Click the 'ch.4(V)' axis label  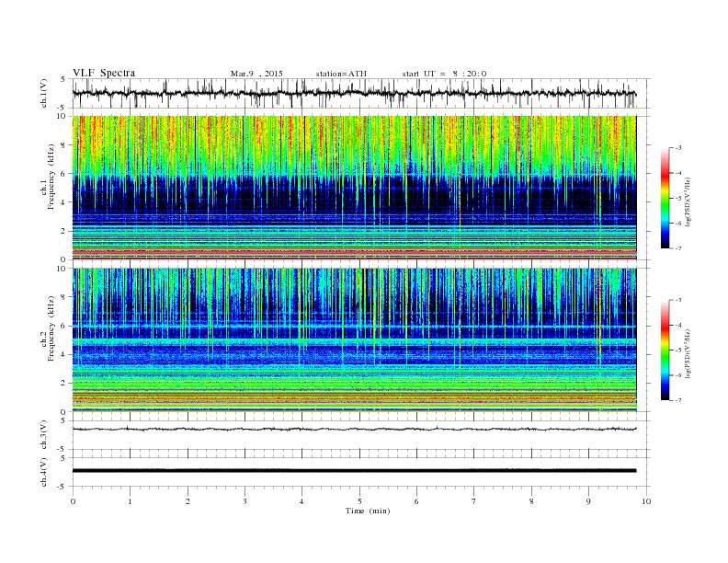pyautogui.click(x=44, y=472)
